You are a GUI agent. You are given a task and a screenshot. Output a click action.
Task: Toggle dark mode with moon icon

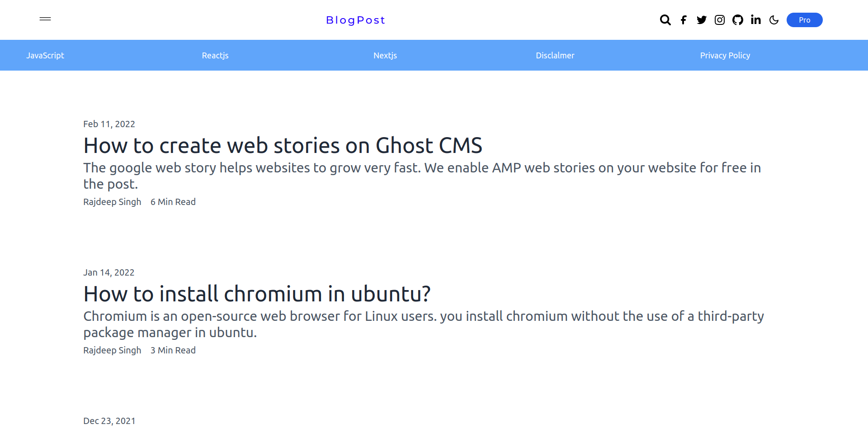(774, 20)
